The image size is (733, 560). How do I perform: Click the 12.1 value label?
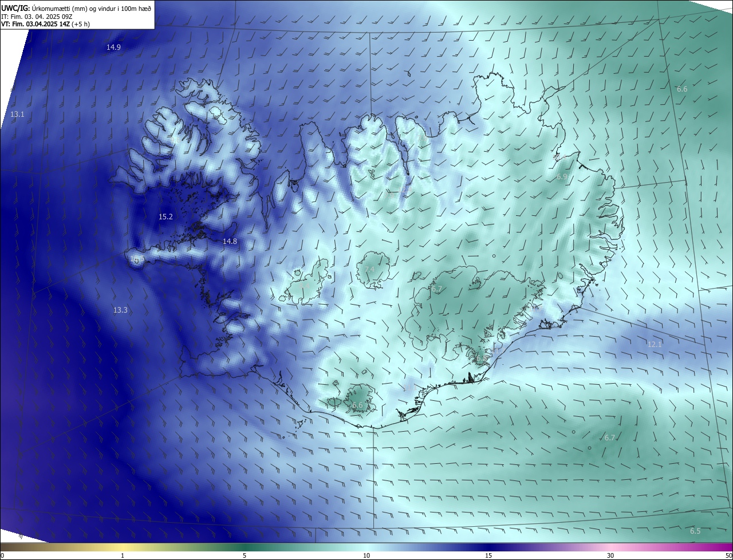pos(655,344)
